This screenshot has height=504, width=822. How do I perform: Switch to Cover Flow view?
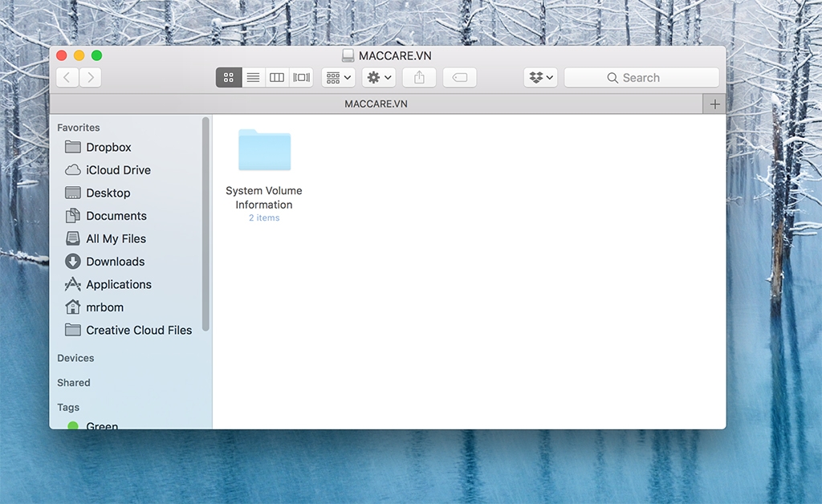coord(301,78)
